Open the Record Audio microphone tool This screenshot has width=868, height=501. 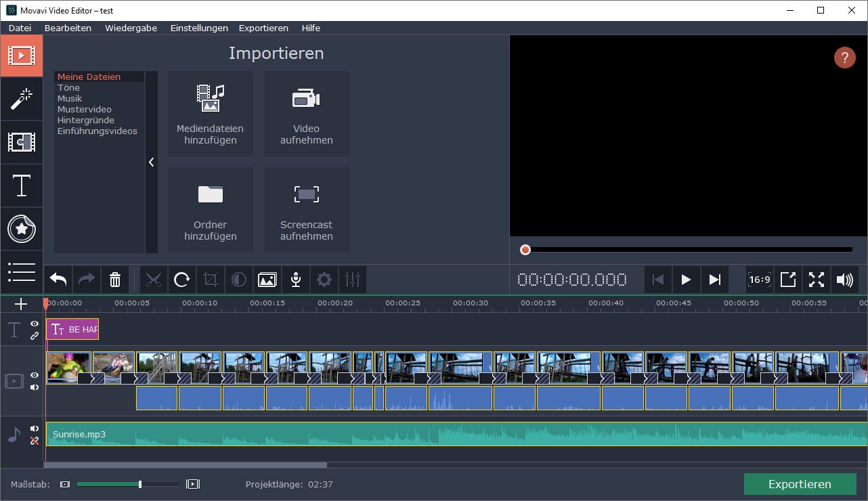point(295,280)
